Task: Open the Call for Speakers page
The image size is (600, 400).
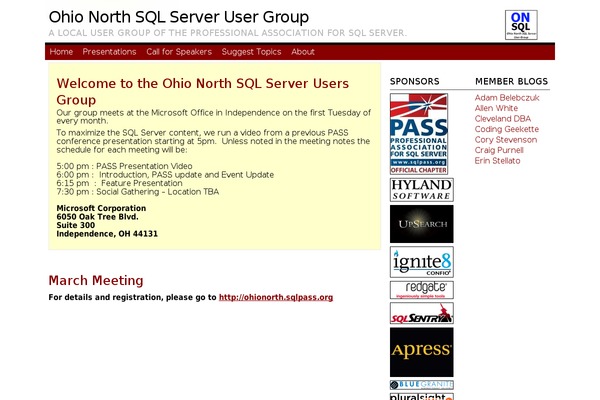Action: (179, 52)
